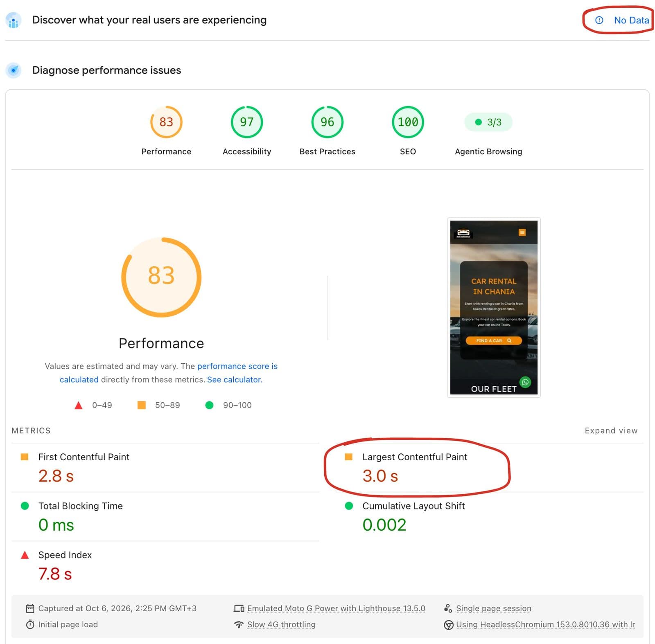Open the performance score is calculated link
655x644 pixels.
coord(169,373)
